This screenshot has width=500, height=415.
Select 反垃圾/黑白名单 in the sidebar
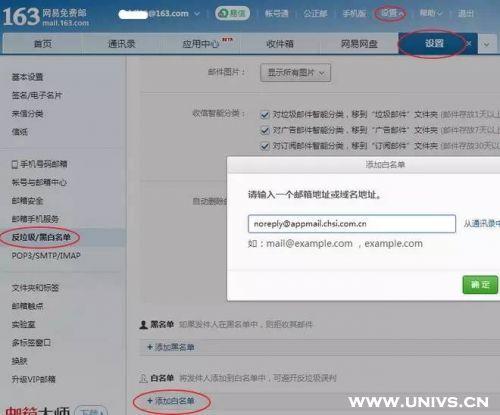[41, 237]
